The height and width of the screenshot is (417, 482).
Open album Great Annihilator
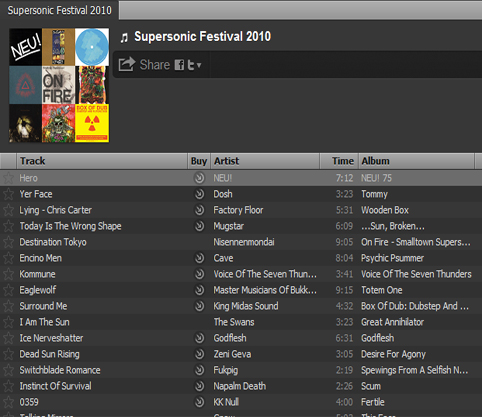[392, 322]
